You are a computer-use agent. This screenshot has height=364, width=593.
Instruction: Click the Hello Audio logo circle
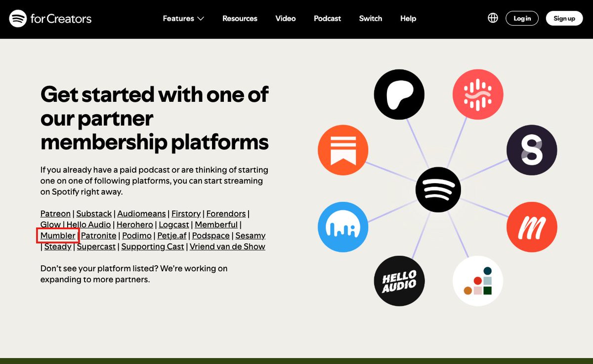pos(399,281)
